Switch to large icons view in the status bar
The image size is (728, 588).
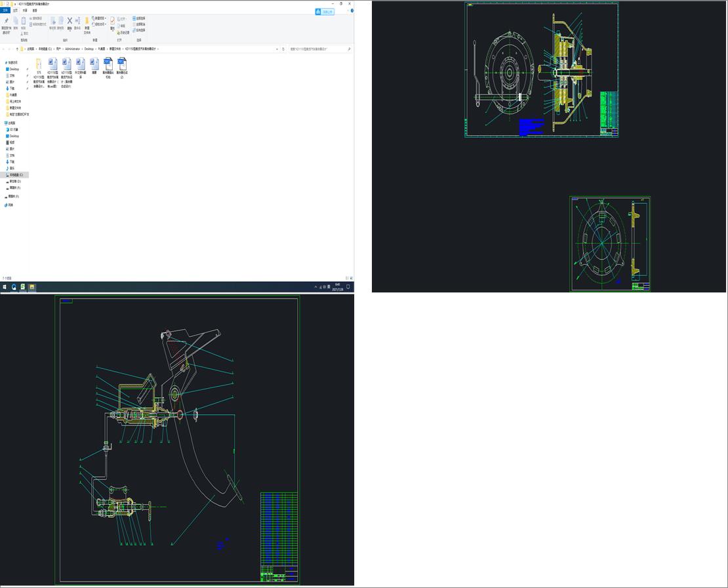point(350,278)
